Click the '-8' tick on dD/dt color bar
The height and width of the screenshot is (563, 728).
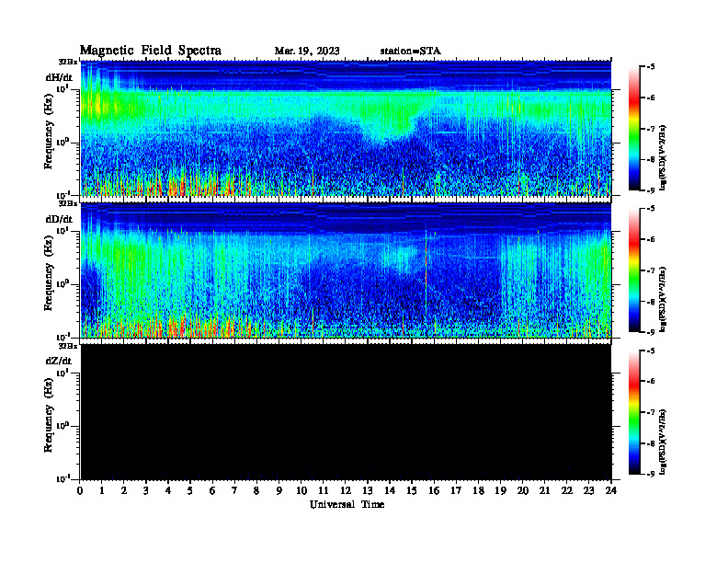point(650,302)
